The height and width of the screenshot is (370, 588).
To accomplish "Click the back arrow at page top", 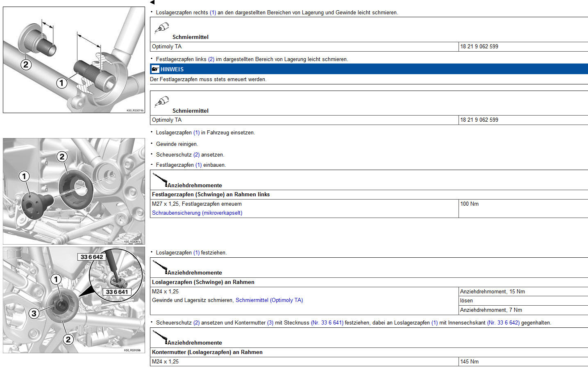I will pos(152,2).
